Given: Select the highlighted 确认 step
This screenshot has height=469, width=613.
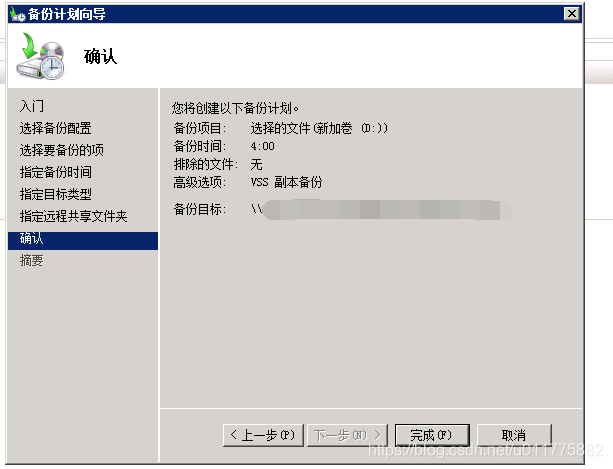Looking at the screenshot, I should click(82, 240).
